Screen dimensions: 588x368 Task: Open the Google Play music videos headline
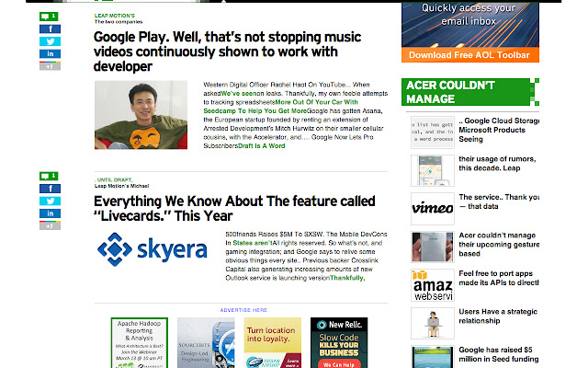point(227,52)
